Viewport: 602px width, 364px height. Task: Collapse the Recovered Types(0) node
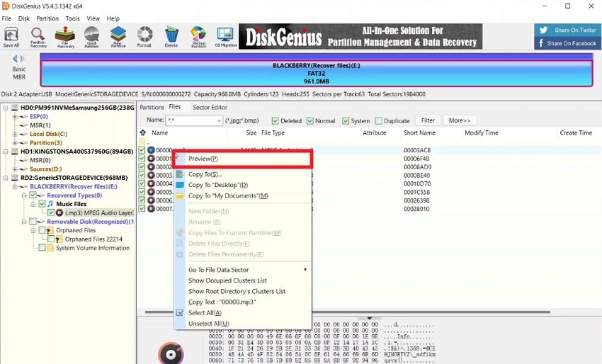pyautogui.click(x=24, y=195)
